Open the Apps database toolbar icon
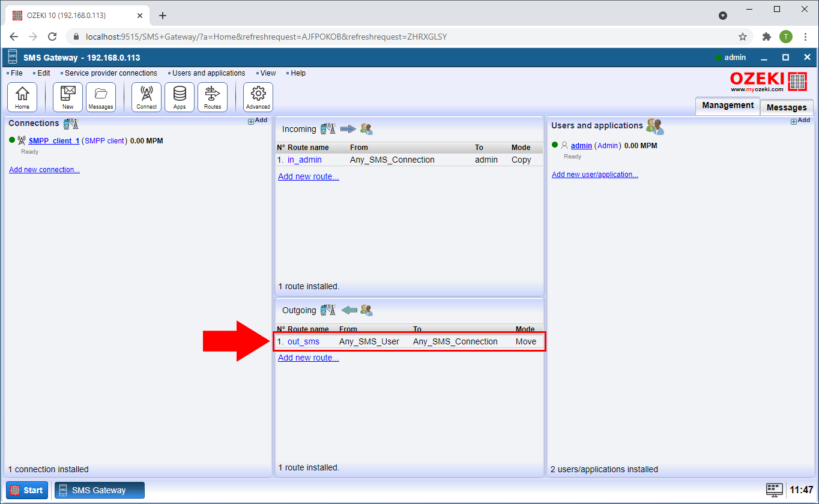Image resolution: width=819 pixels, height=504 pixels. pos(180,97)
